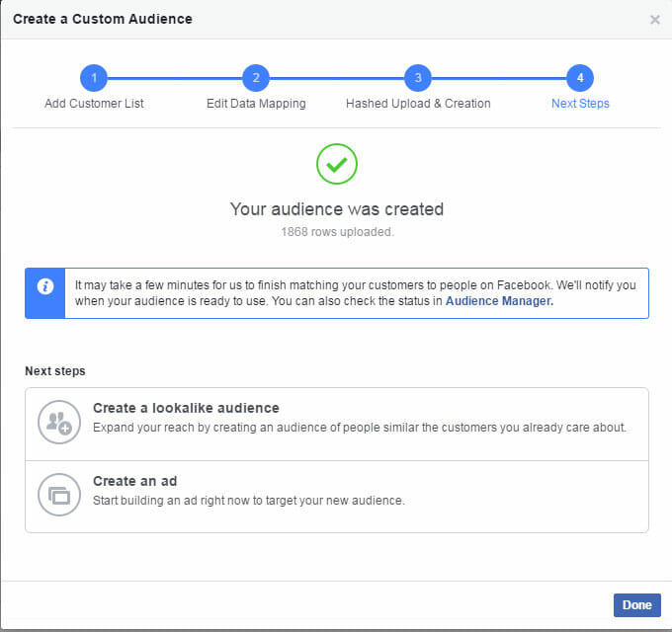Viewport: 672px width, 632px height.
Task: Click the step 4 circle icon
Action: click(x=580, y=78)
